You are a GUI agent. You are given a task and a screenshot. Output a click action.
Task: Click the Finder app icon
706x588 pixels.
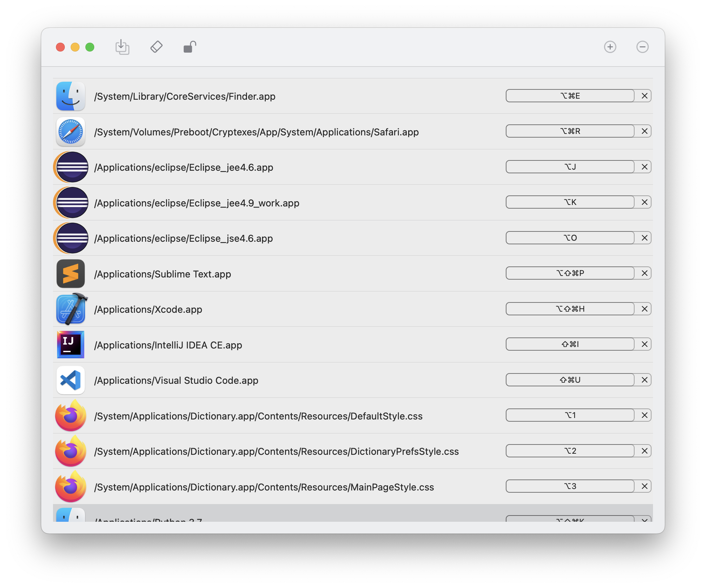tap(71, 96)
